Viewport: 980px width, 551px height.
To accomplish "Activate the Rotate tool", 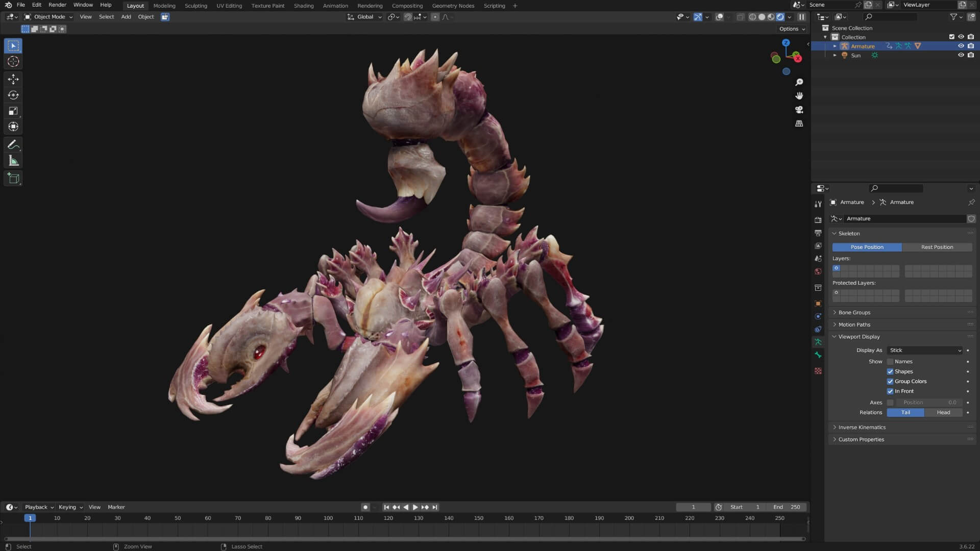I will click(13, 95).
